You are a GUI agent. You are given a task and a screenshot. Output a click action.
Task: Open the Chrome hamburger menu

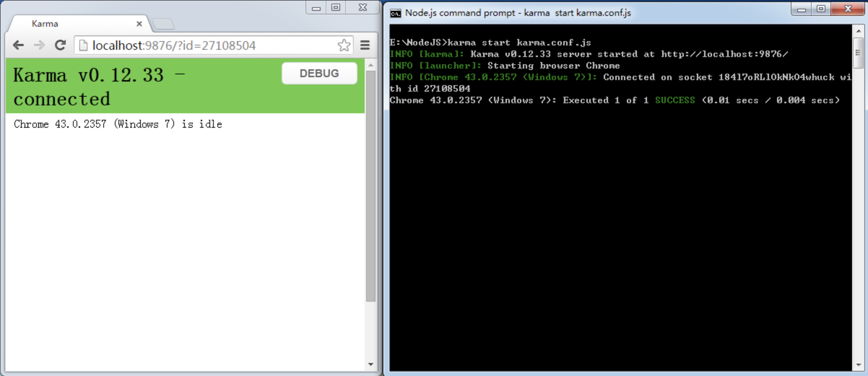365,45
